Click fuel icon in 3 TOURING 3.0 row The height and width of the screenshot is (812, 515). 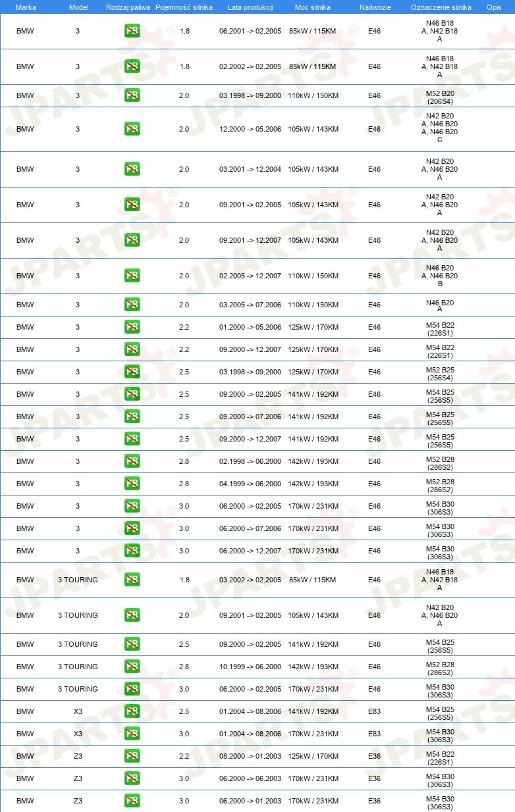[x=132, y=689]
